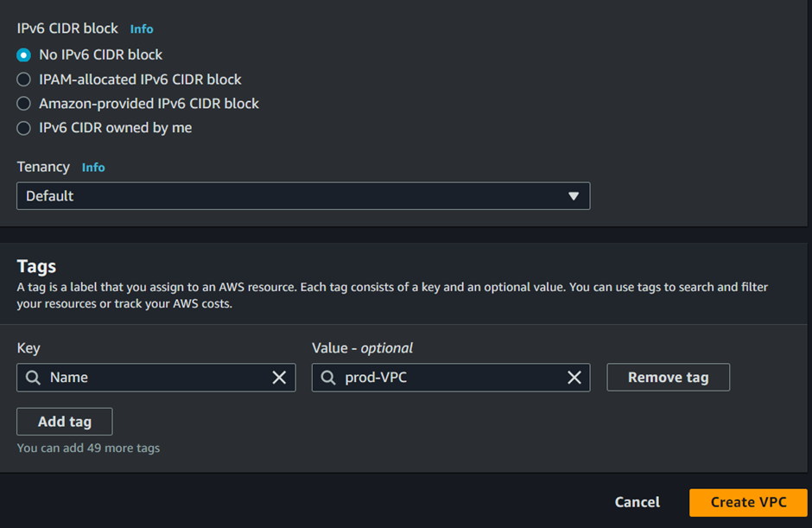Viewport: 812px width, 528px height.
Task: Click the IPAM-allocated IPv6 CIDR block label
Action: (x=140, y=80)
